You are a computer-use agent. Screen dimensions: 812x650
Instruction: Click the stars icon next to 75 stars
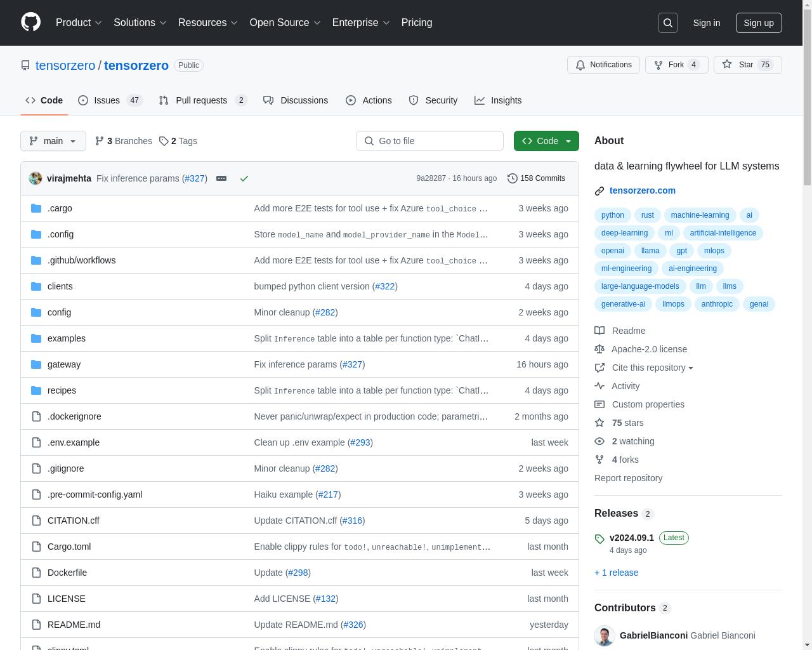(599, 423)
